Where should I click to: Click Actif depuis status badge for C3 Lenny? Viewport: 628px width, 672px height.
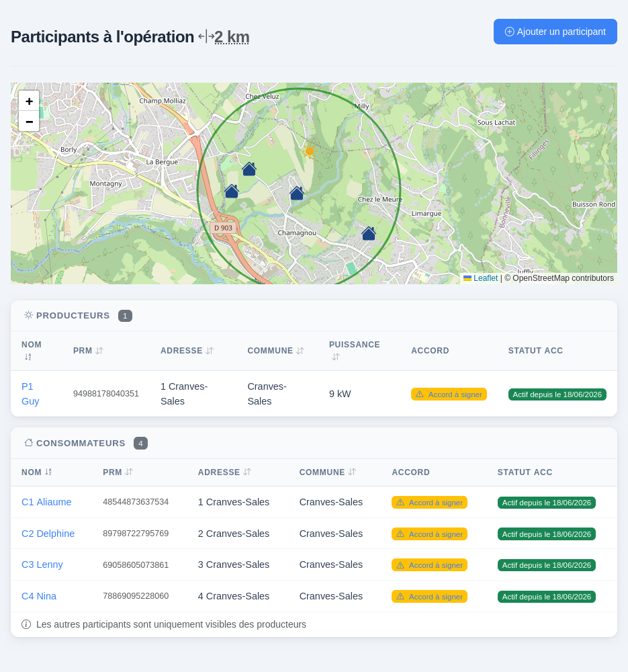(546, 565)
